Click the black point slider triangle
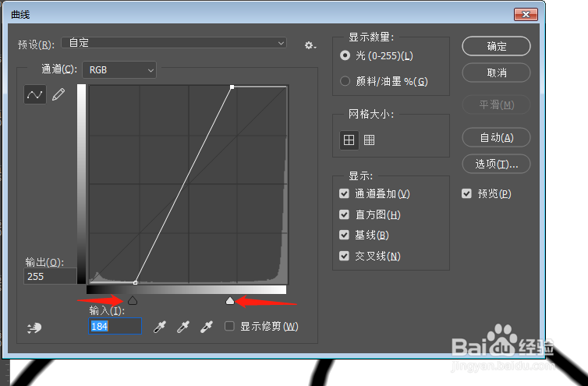 [x=133, y=300]
